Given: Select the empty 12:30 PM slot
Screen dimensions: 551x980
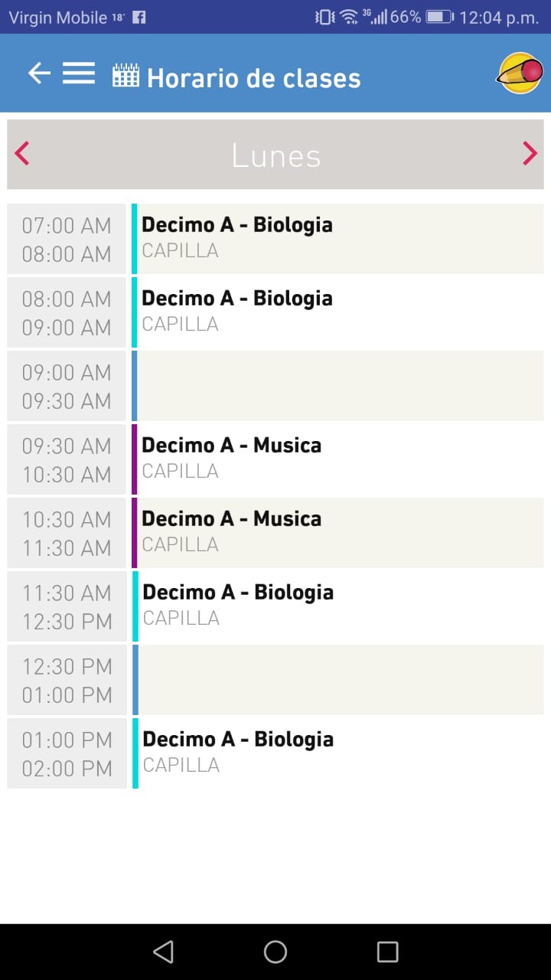Looking at the screenshot, I should tap(337, 680).
